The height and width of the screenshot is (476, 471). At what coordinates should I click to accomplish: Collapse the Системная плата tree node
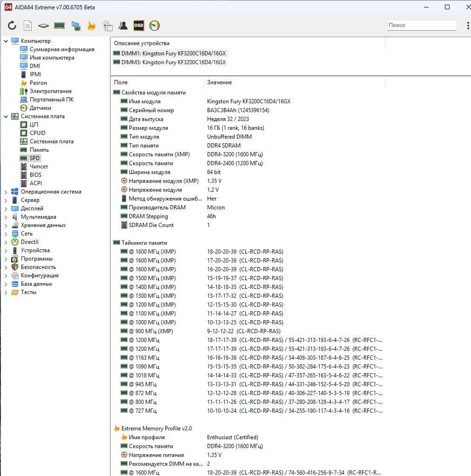6,116
